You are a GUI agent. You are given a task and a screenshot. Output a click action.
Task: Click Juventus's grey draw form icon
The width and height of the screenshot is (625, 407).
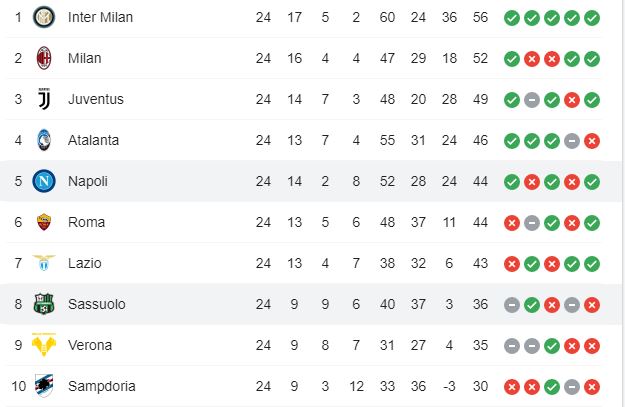532,100
